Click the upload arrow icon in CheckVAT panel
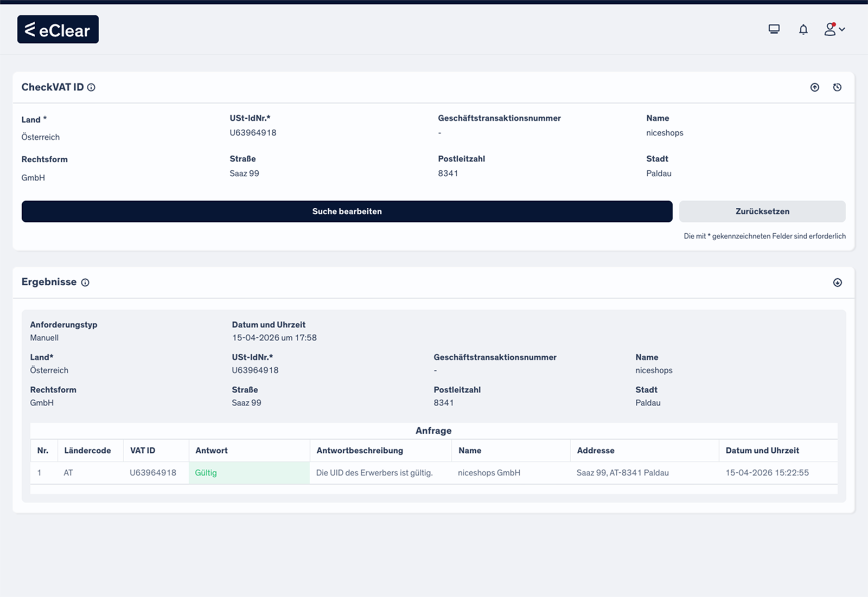This screenshot has height=597, width=868. [x=815, y=87]
